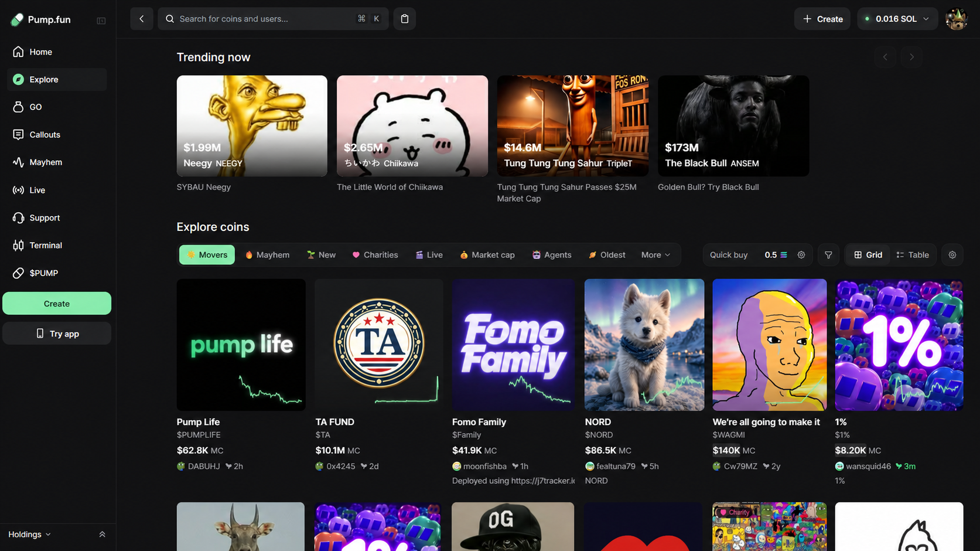Open the Chiikawa trending card
Image resolution: width=980 pixels, height=551 pixels.
(412, 125)
